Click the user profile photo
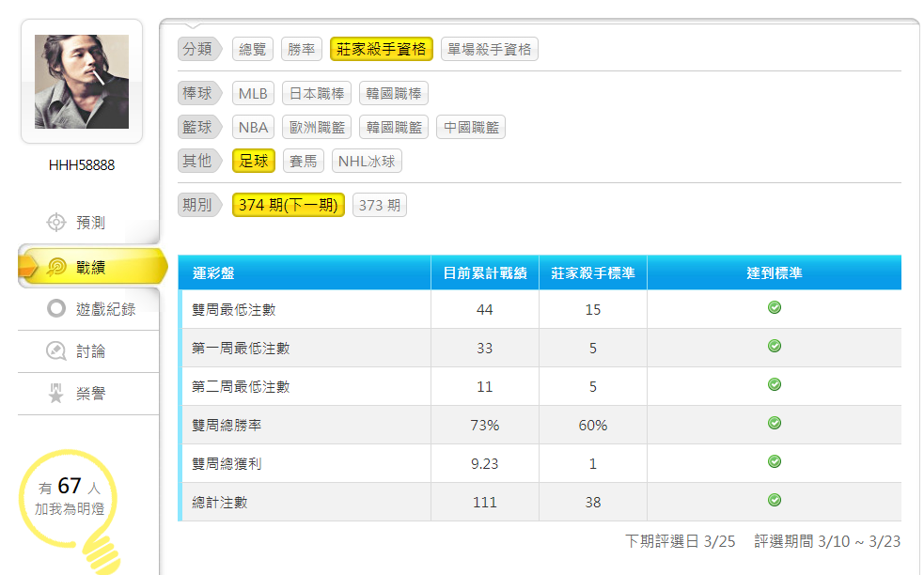Viewport: 924px width, 575px height. [x=82, y=82]
